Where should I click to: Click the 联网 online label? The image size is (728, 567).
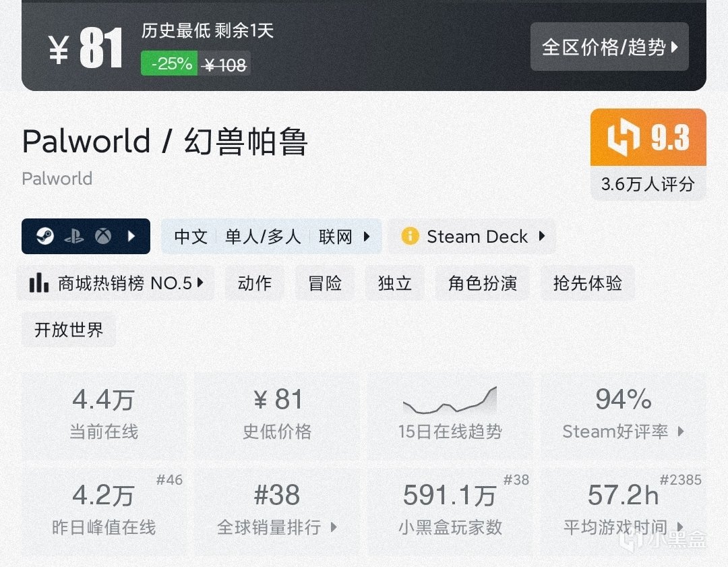(335, 237)
